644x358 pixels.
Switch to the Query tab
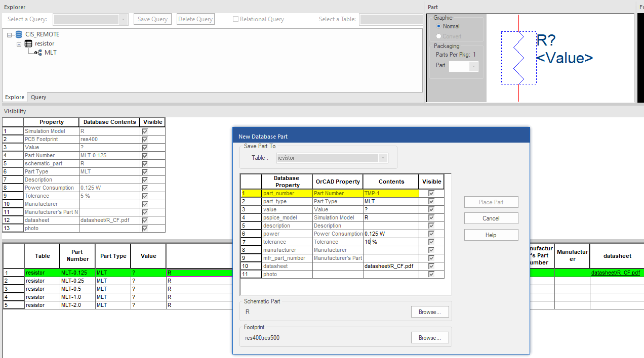click(x=38, y=97)
